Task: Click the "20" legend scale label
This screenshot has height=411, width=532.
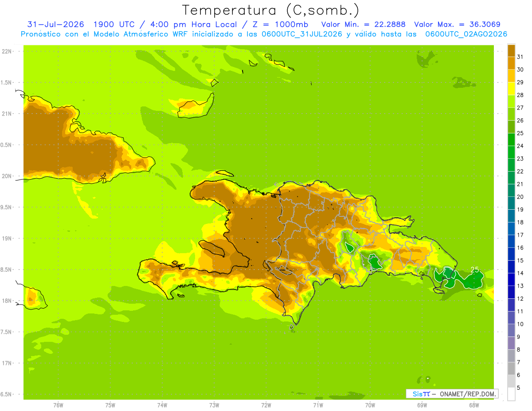Action: click(x=520, y=197)
